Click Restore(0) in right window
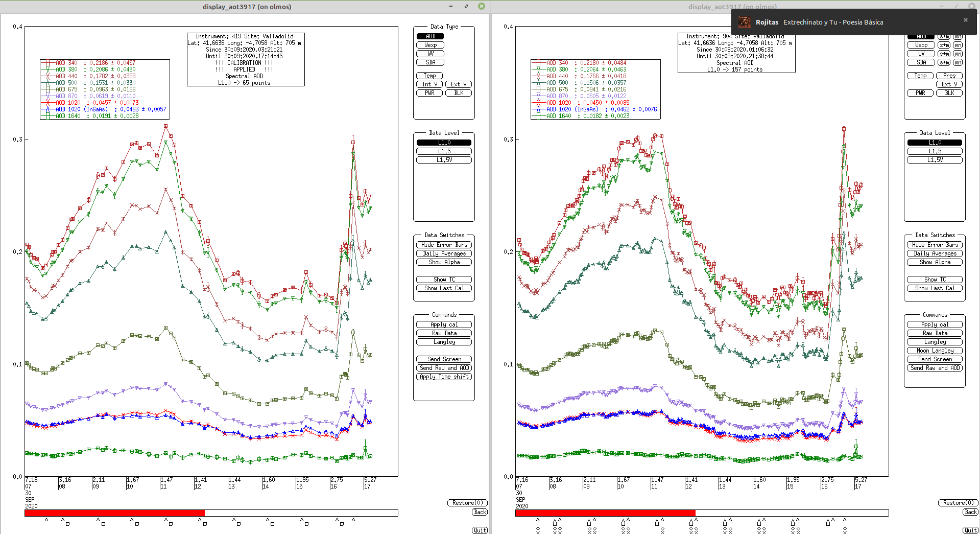 tap(958, 503)
